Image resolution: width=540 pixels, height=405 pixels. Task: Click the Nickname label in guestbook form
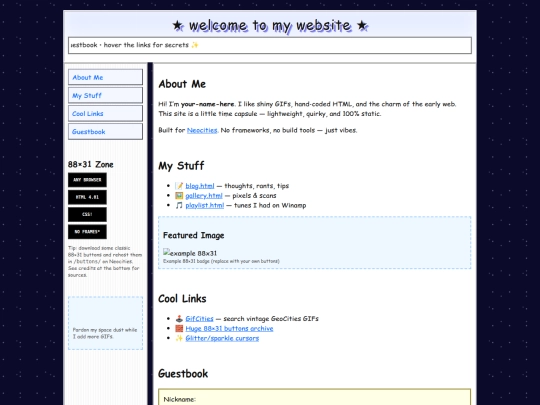pyautogui.click(x=179, y=399)
